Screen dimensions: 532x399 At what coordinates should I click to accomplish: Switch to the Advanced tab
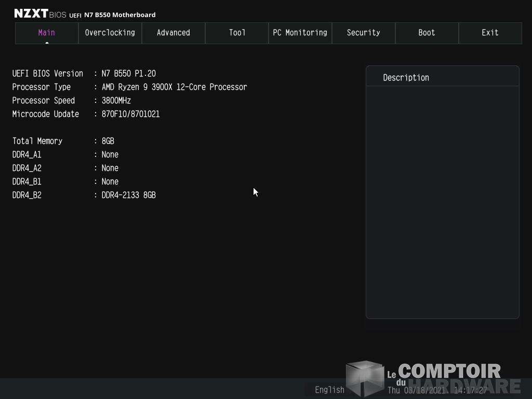pos(174,33)
